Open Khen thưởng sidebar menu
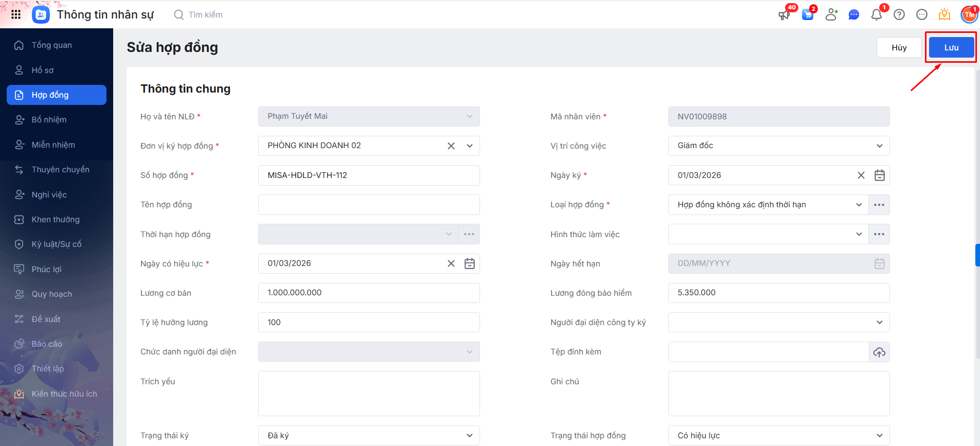980x446 pixels. 56,220
